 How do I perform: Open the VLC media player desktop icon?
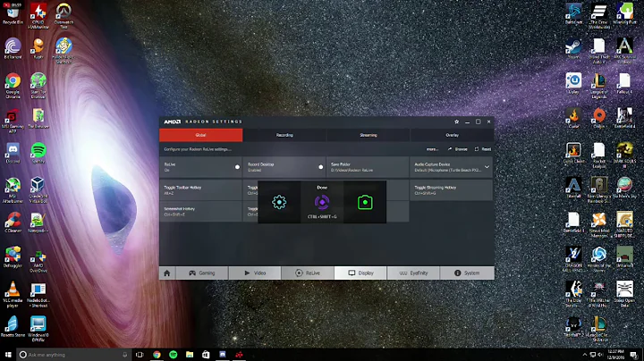point(13,295)
